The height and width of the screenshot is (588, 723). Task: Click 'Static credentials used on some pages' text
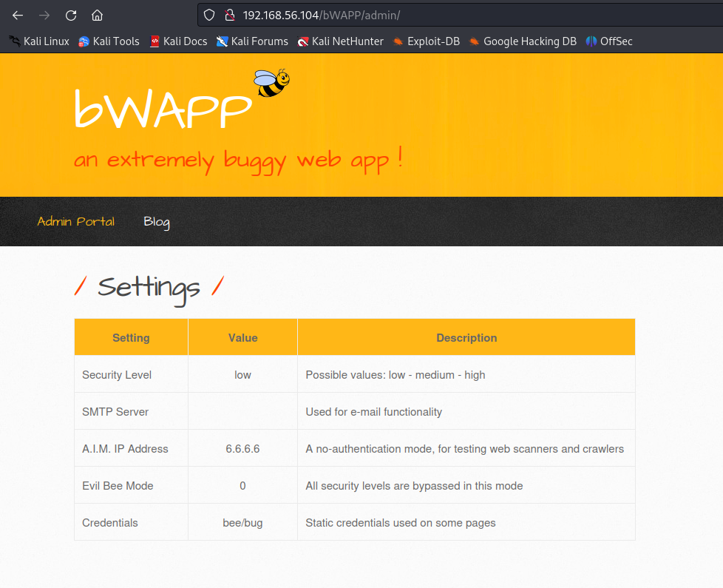[400, 522]
